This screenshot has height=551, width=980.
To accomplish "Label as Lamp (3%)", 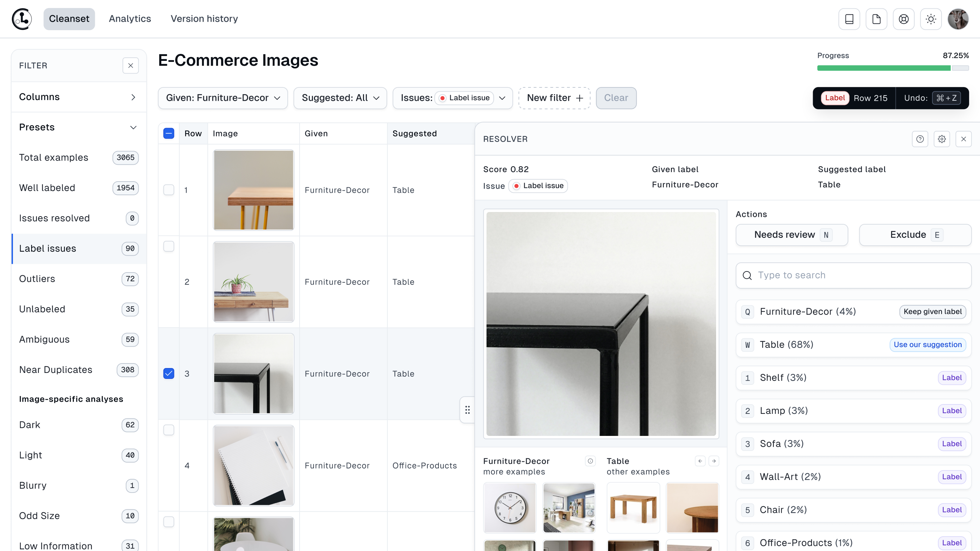I will 853,411.
